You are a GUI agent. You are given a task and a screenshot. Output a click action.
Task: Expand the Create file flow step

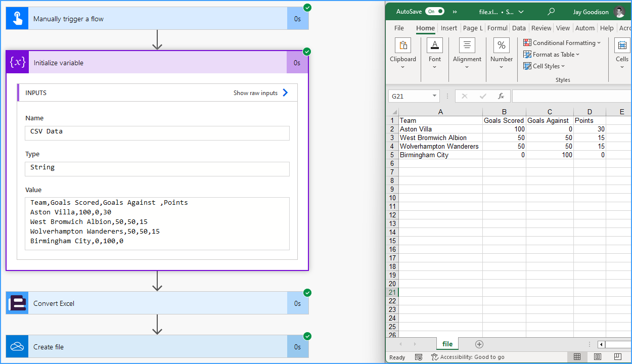tap(157, 347)
